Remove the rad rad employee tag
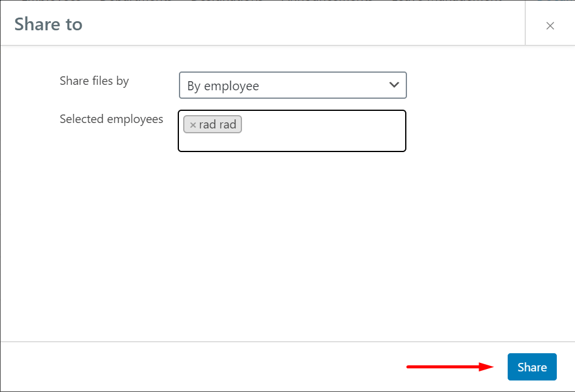Viewport: 575px width, 392px height. pyautogui.click(x=193, y=125)
